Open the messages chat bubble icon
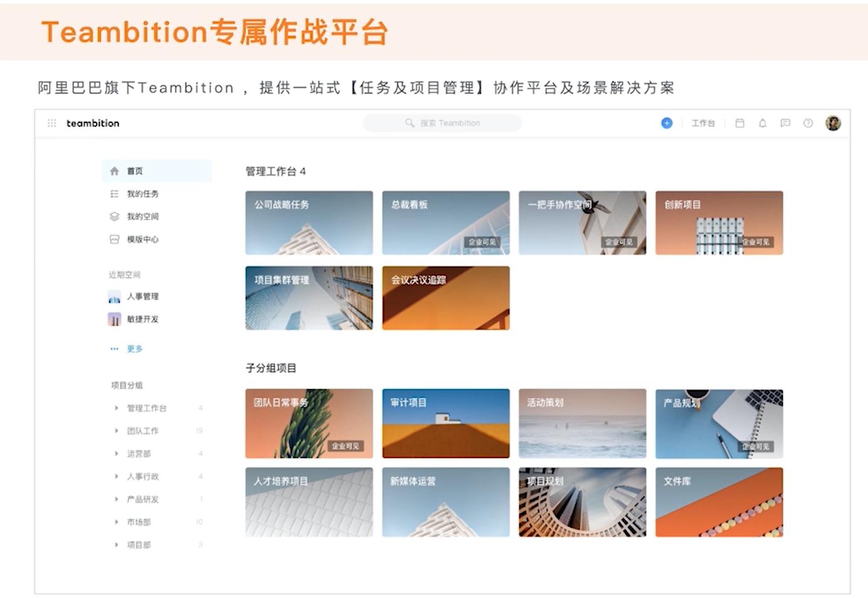868x598 pixels. [785, 123]
